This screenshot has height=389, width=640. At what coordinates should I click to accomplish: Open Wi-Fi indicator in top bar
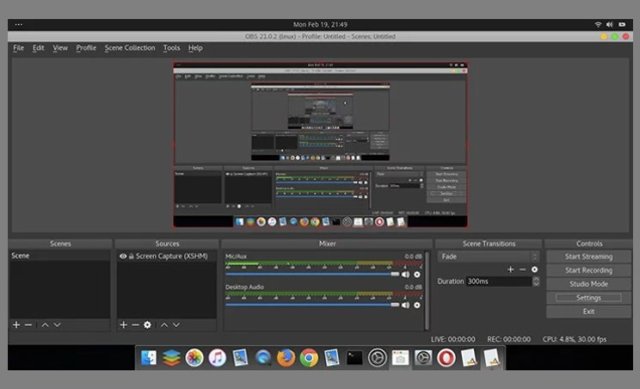598,24
